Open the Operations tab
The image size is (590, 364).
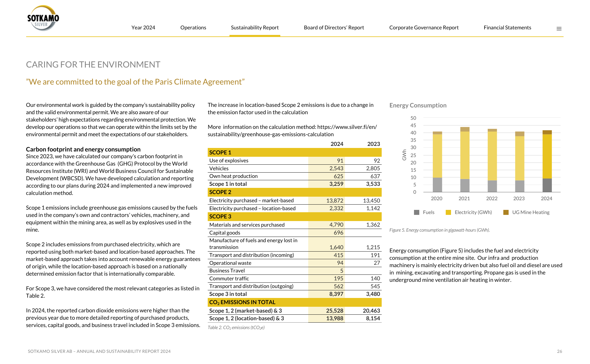coord(193,28)
